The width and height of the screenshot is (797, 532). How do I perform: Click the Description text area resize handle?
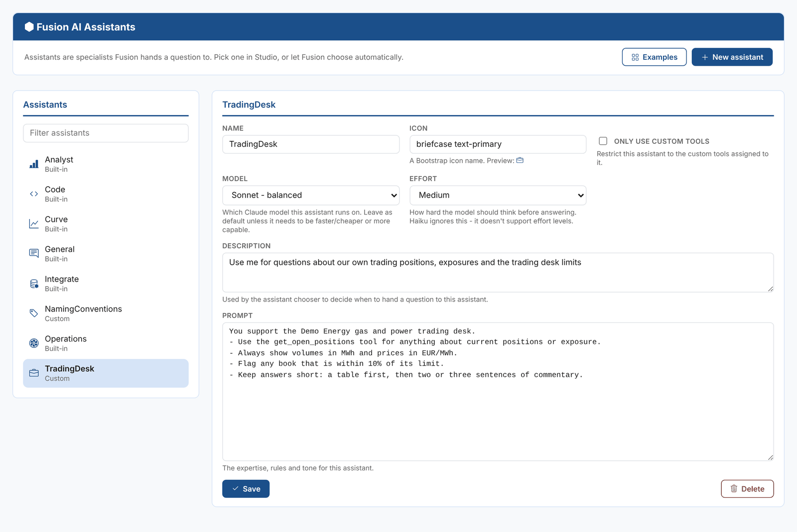click(771, 289)
